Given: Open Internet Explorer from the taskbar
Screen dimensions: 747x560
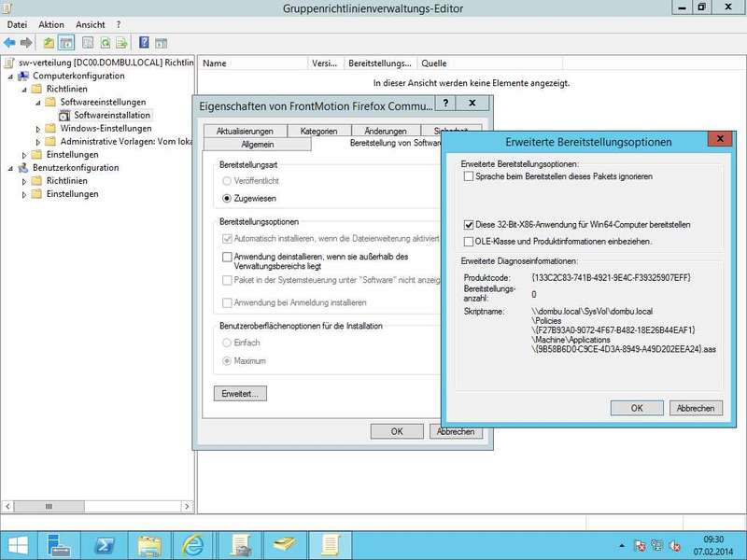Looking at the screenshot, I should click(x=193, y=544).
